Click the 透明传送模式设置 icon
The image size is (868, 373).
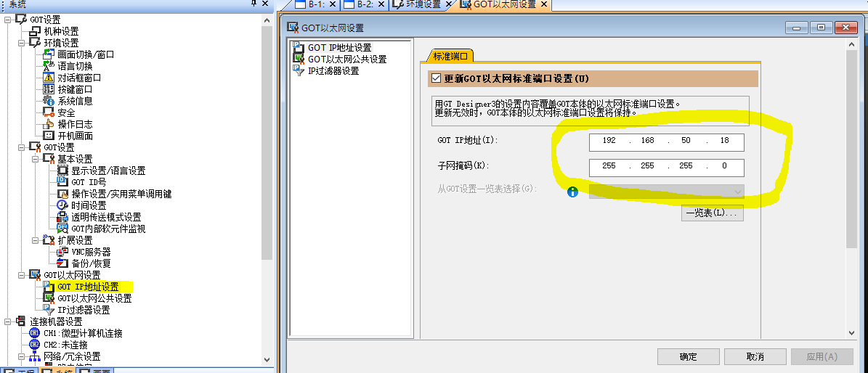click(62, 217)
